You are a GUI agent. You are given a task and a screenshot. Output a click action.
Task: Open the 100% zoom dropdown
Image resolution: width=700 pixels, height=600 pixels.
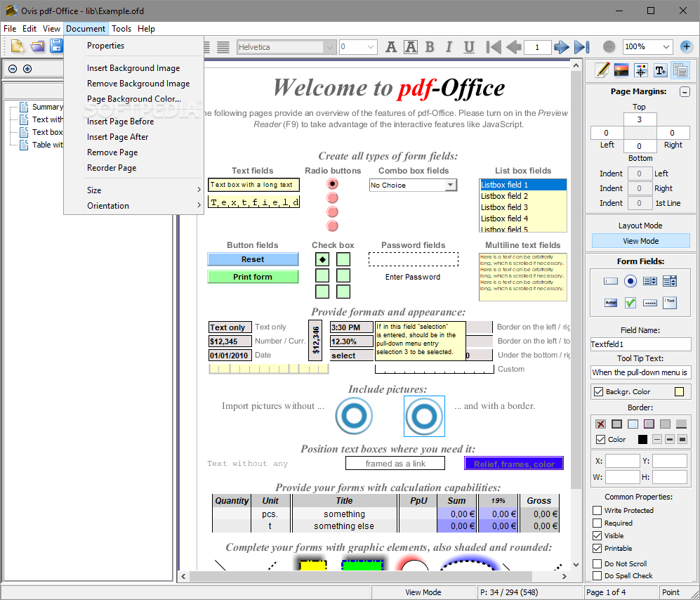click(x=666, y=46)
